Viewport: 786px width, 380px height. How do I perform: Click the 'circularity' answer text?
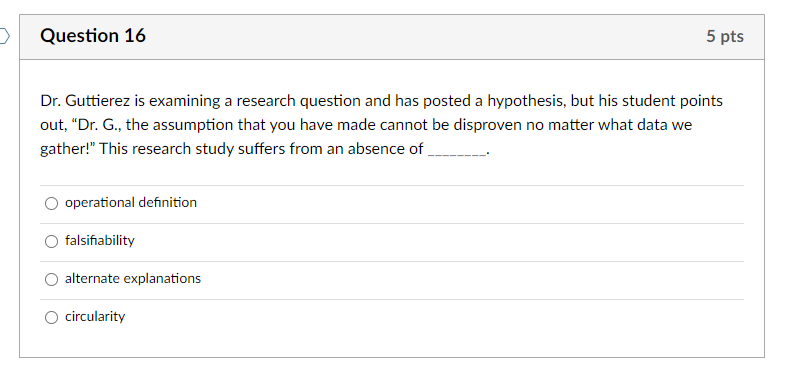tap(95, 317)
